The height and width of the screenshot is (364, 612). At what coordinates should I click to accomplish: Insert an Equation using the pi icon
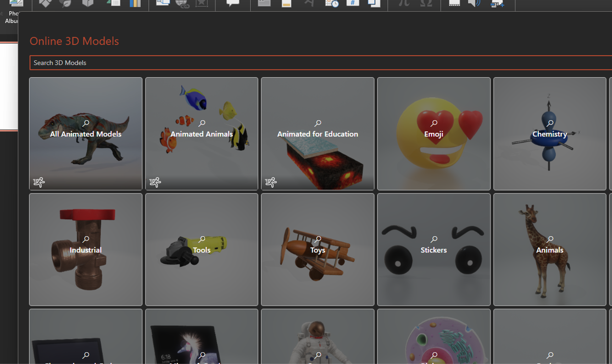pos(404,3)
